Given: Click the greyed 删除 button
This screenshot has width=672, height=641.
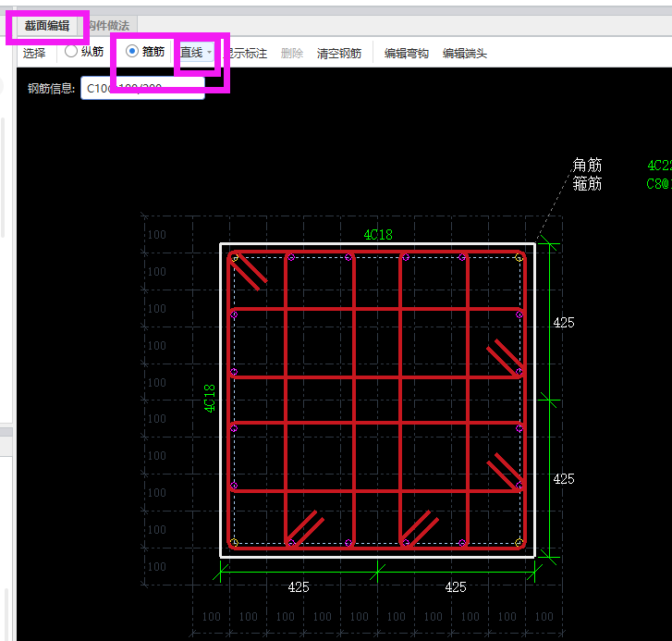Looking at the screenshot, I should tap(292, 53).
